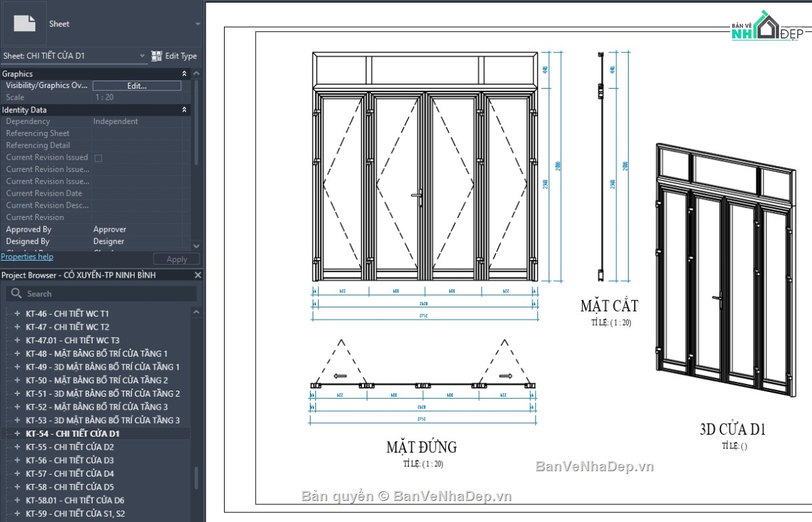
Task: Expand the KT-47.01 - CHI TIẾT WC T3 node
Action: coord(17,341)
